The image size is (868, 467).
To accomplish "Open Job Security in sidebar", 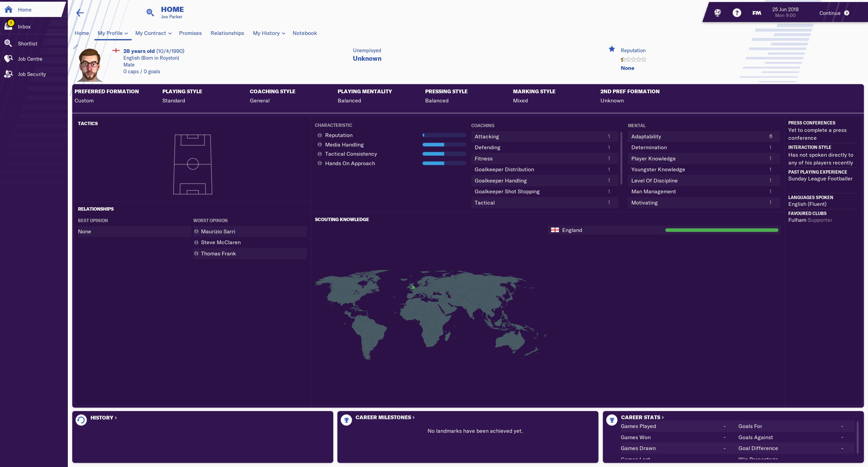I will click(32, 74).
